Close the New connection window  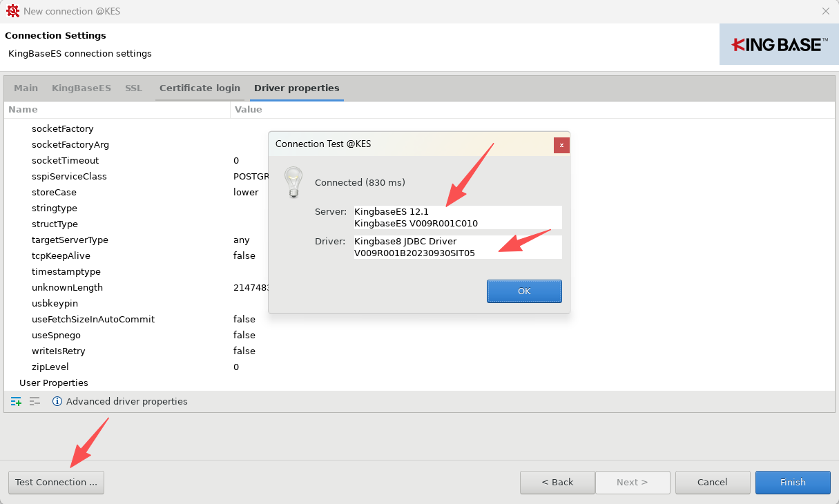pyautogui.click(x=826, y=11)
